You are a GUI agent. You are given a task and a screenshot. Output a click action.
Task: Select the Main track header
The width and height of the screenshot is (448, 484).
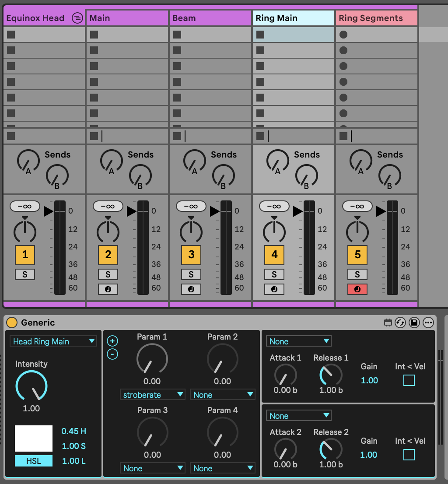click(127, 18)
